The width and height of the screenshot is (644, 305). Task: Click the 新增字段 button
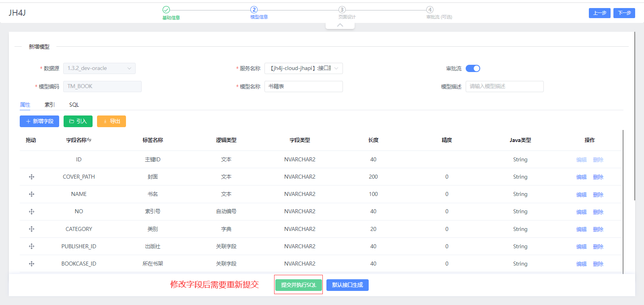pyautogui.click(x=39, y=121)
